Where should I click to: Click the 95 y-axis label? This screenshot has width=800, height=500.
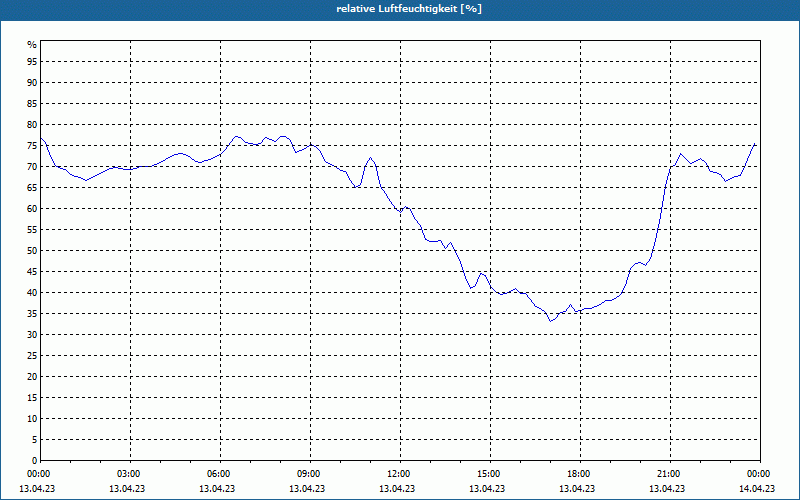tap(32, 62)
